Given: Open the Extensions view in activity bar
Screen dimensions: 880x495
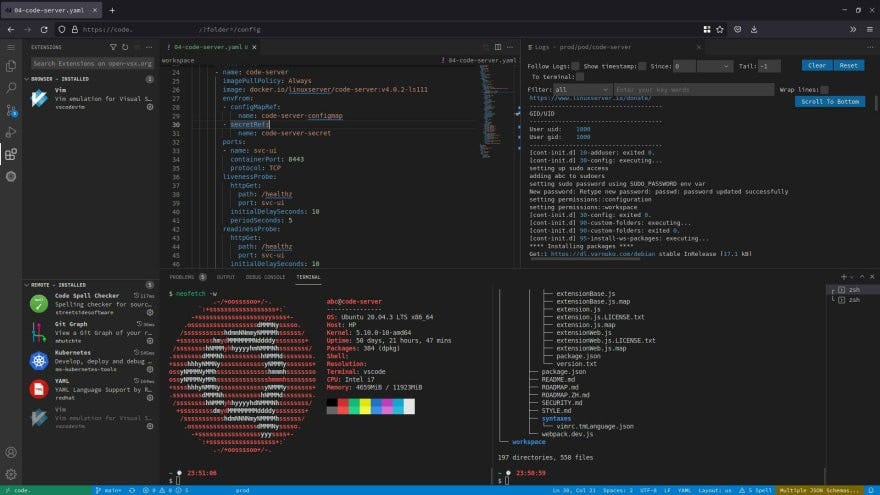Looking at the screenshot, I should [11, 154].
